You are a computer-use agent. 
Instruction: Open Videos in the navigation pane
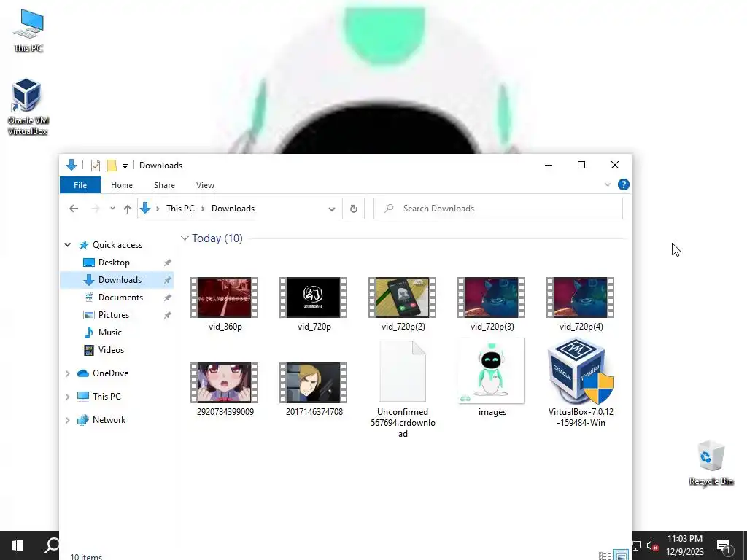111,350
